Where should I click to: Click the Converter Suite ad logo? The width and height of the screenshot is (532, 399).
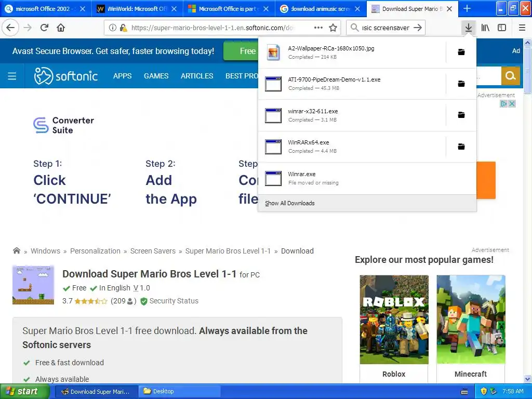63,125
